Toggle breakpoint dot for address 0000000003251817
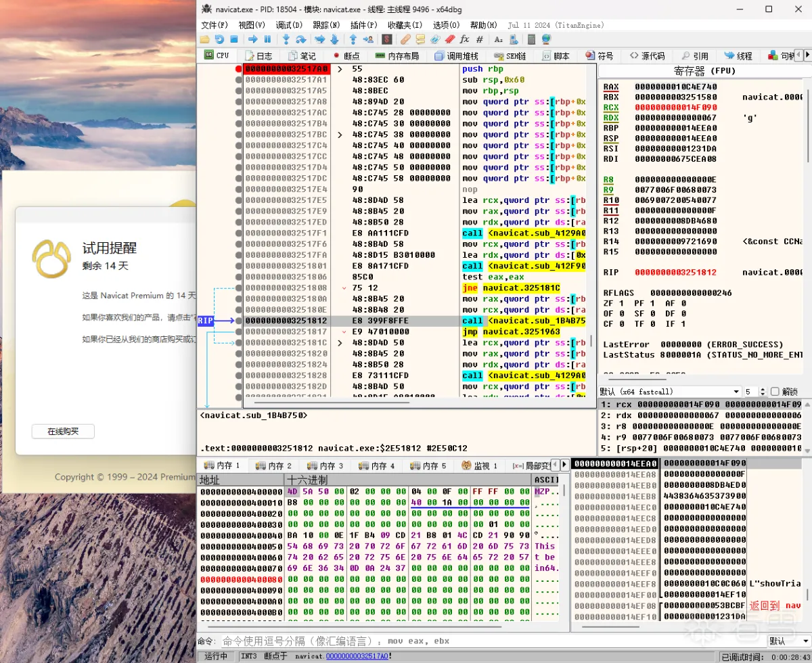The width and height of the screenshot is (812, 663). [x=238, y=331]
